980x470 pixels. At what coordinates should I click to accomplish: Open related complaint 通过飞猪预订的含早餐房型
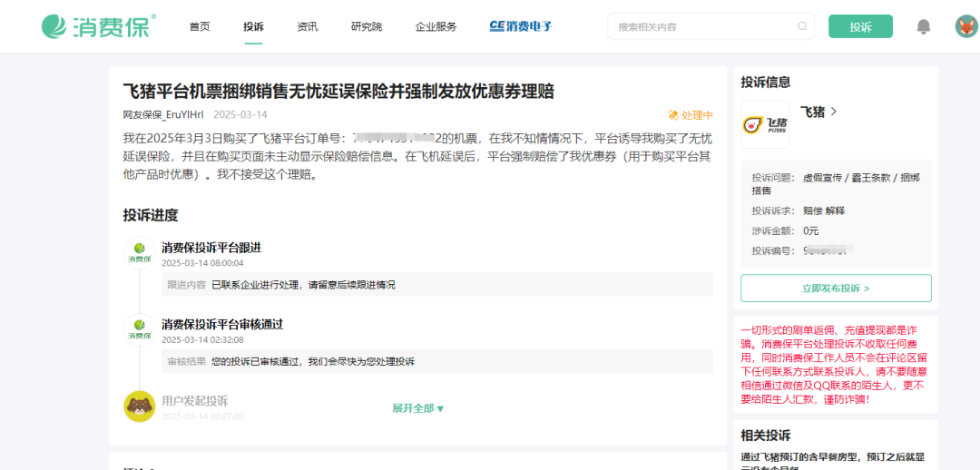[x=835, y=462]
